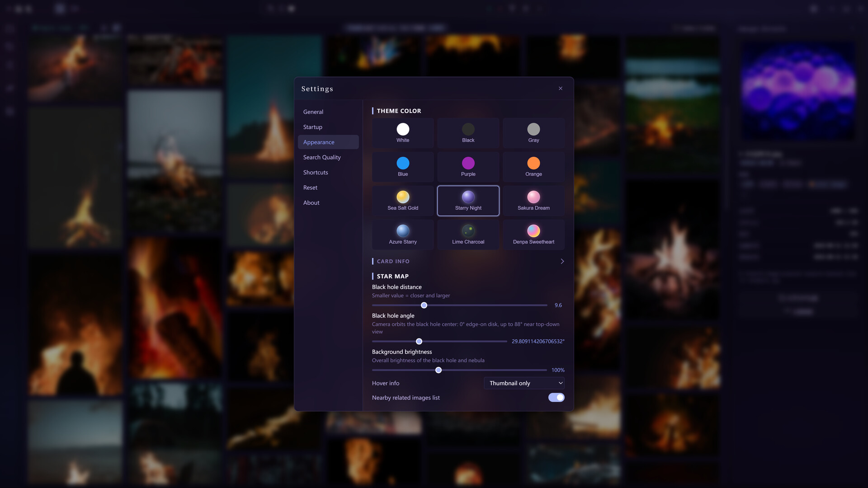Open the Hover info dropdown
868x488 pixels.
click(524, 383)
